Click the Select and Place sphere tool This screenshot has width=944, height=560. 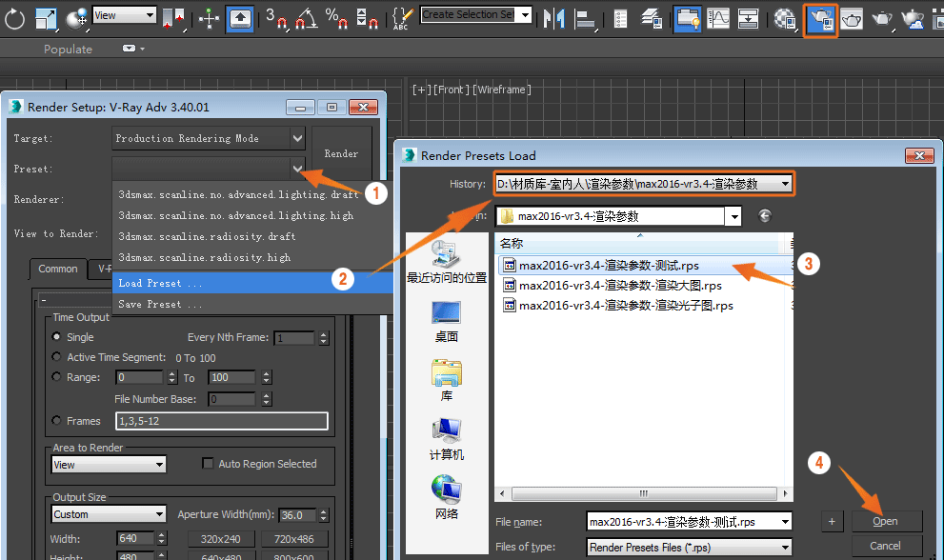[76, 19]
